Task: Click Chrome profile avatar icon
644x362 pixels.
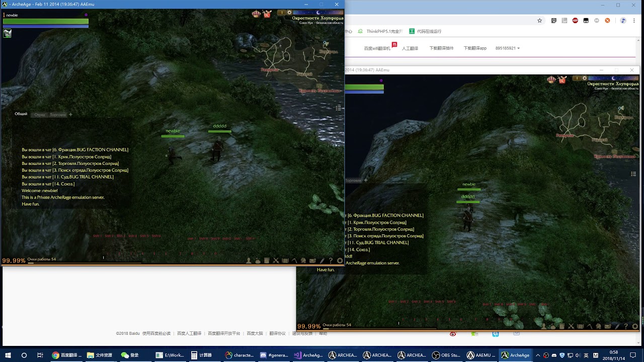Action: click(623, 21)
